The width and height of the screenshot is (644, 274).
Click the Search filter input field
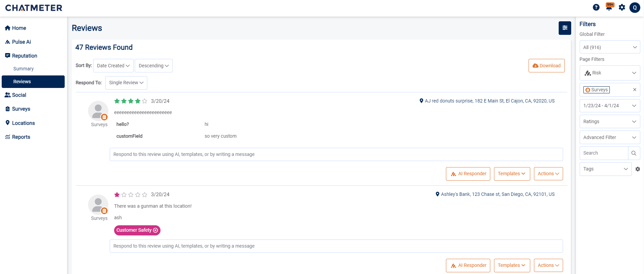pyautogui.click(x=604, y=153)
